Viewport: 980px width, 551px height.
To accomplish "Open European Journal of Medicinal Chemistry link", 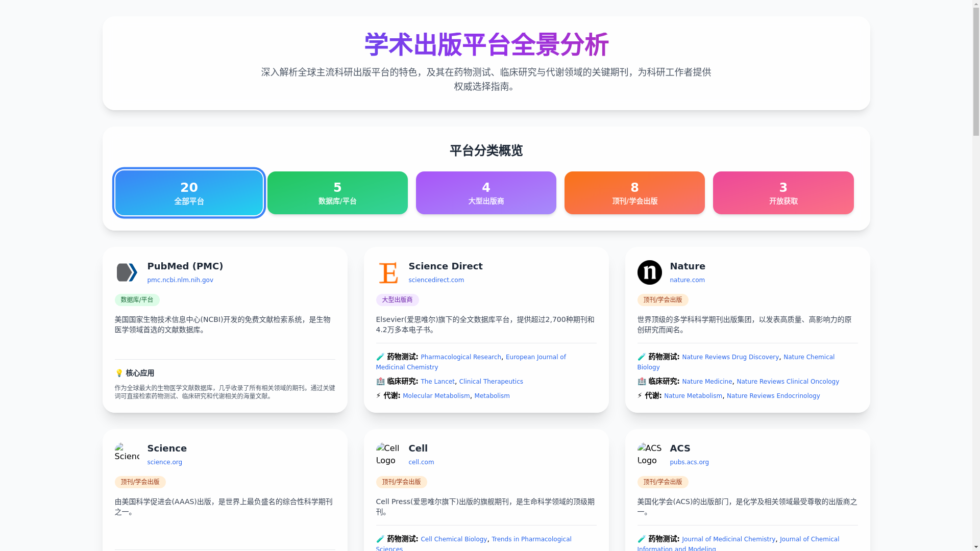I will tap(536, 357).
